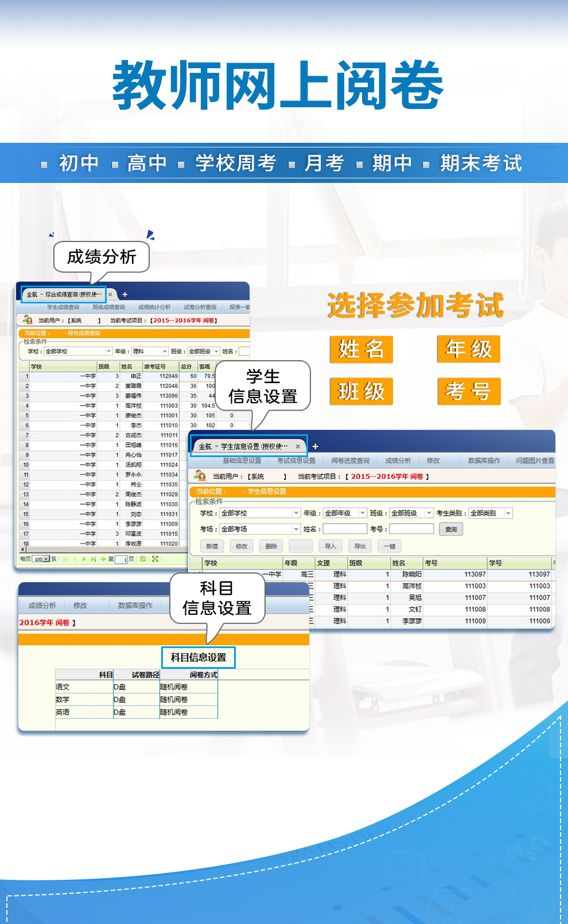Select the 阅卷进度查询 menu item
The height and width of the screenshot is (924, 568).
pyautogui.click(x=350, y=461)
